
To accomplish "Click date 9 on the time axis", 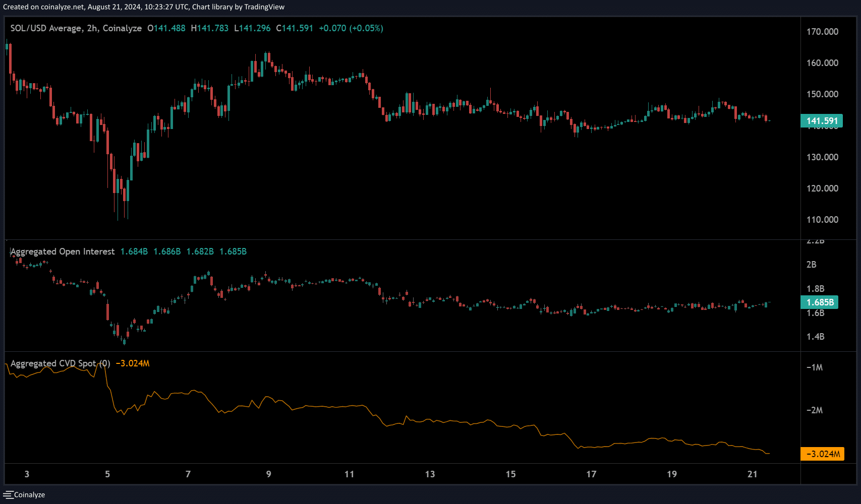I will pyautogui.click(x=269, y=474).
